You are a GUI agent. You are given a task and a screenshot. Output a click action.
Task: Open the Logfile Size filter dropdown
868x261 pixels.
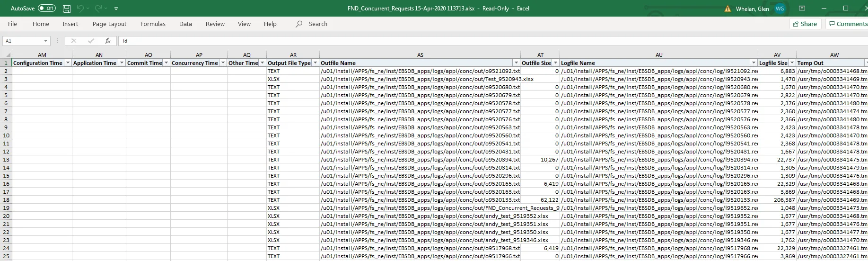click(x=792, y=63)
